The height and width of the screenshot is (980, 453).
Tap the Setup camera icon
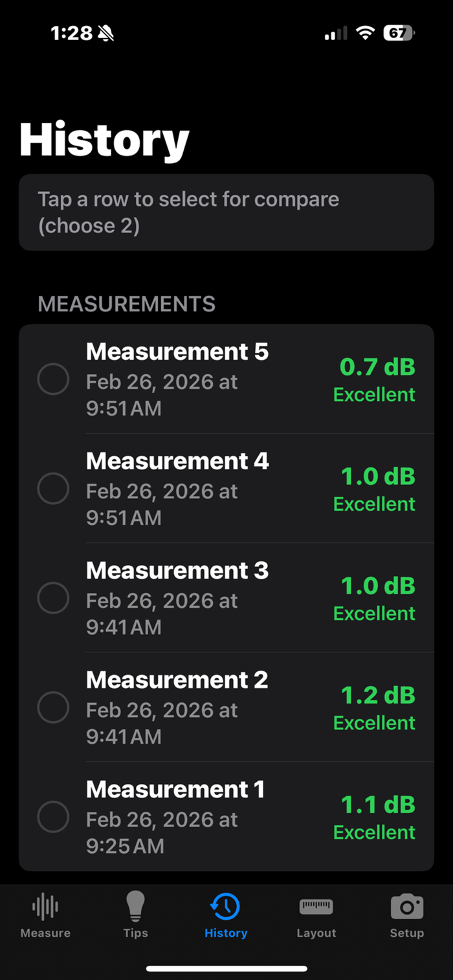click(x=406, y=906)
